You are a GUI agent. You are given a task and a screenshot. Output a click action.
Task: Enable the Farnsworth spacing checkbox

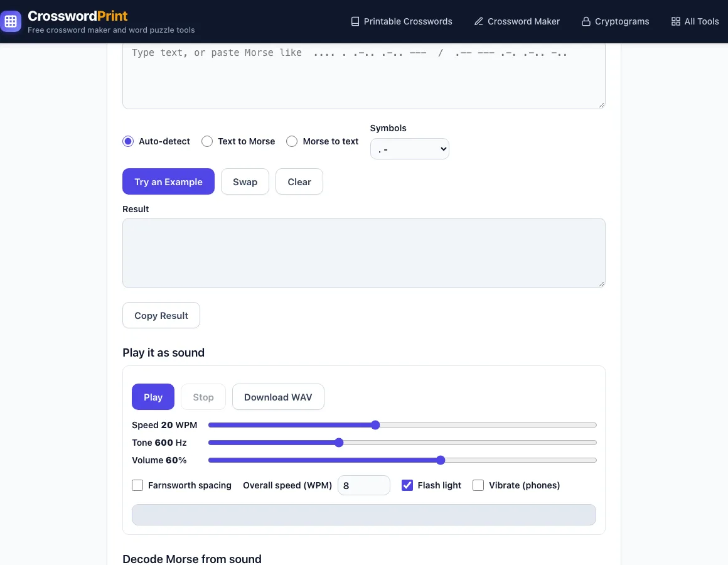pyautogui.click(x=137, y=485)
